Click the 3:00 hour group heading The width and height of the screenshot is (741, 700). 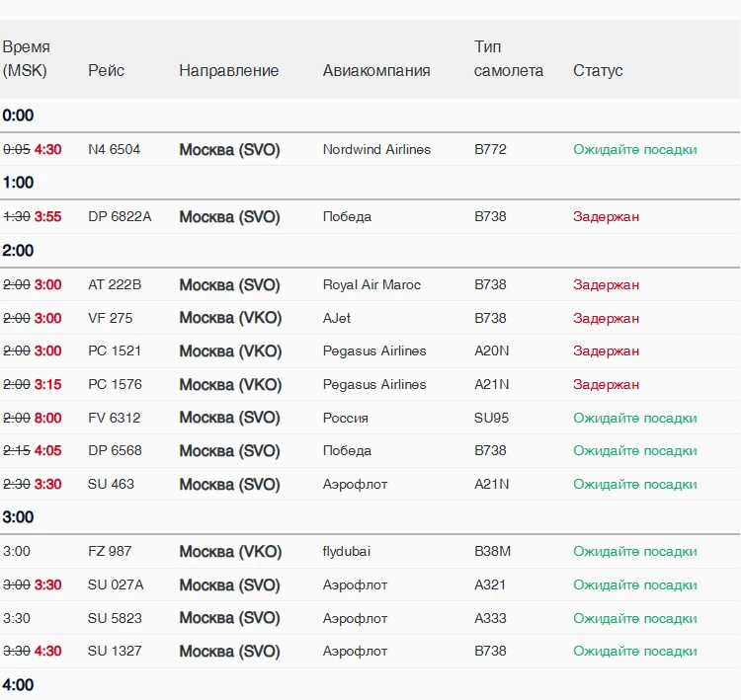point(18,516)
